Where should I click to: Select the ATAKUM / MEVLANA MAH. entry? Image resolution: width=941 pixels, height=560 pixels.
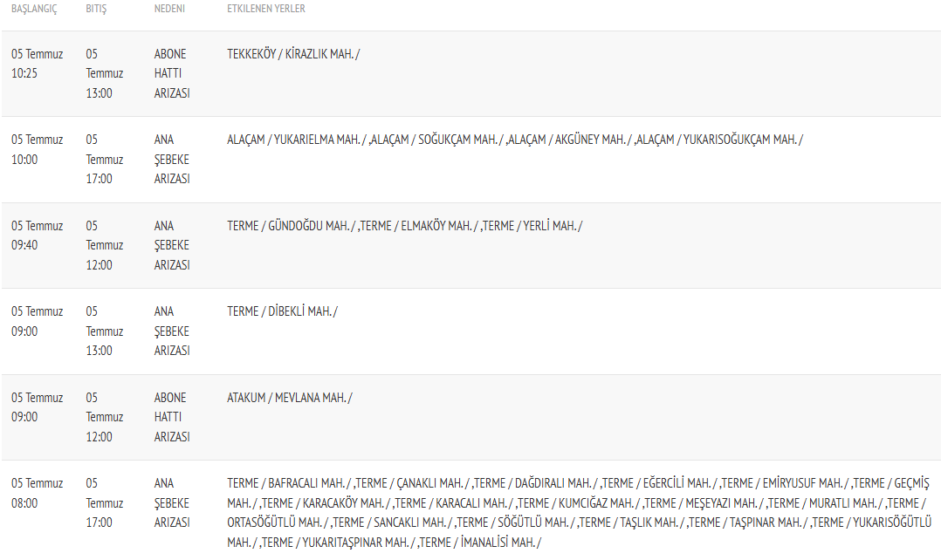(x=289, y=398)
